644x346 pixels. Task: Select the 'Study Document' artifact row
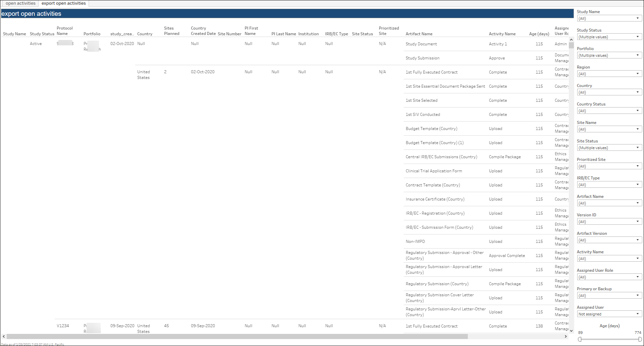point(421,44)
